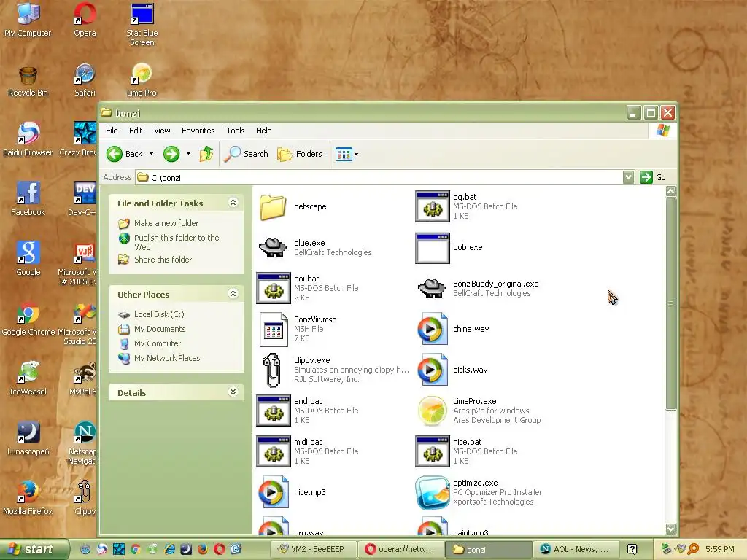This screenshot has height=560, width=747.
Task: Open the Forward button history dropdown
Action: [188, 154]
